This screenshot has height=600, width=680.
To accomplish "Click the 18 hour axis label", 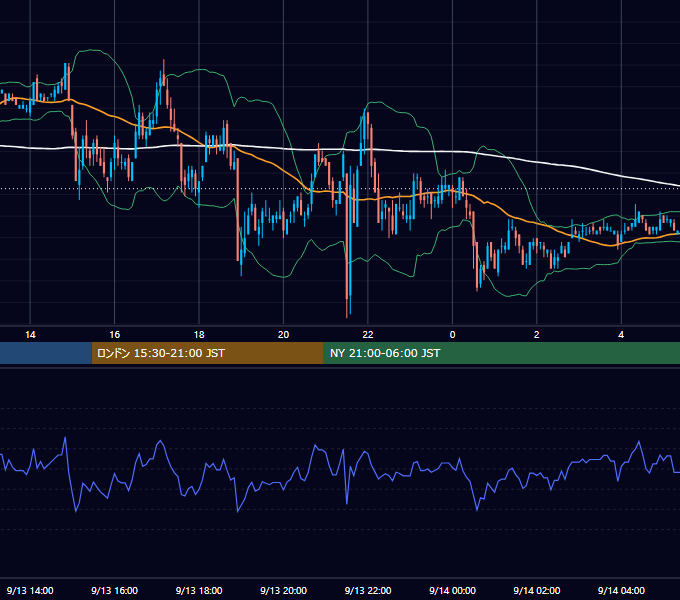I will coord(199,335).
